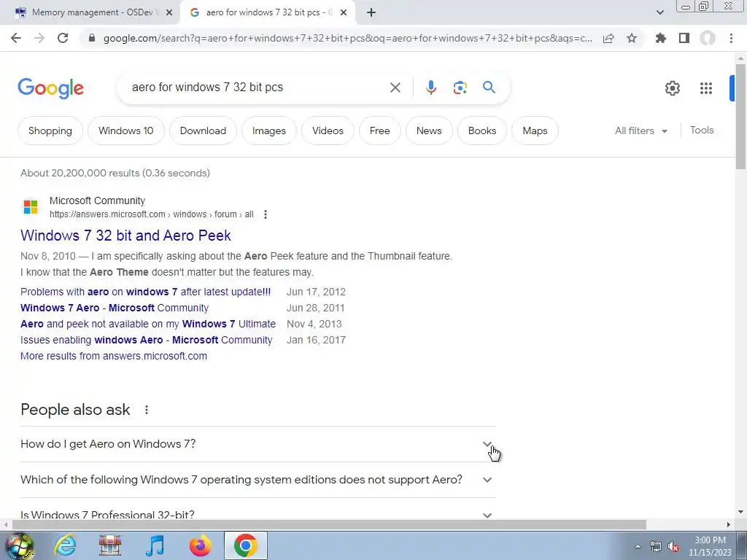747x560 pixels.
Task: Click the scroll right arrow
Action: (729, 525)
